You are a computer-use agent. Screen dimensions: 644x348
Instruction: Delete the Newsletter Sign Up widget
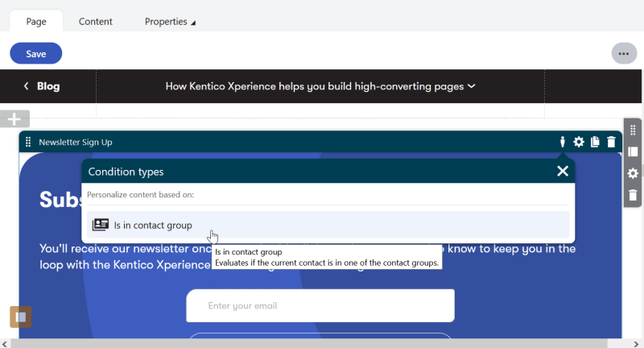coord(611,142)
